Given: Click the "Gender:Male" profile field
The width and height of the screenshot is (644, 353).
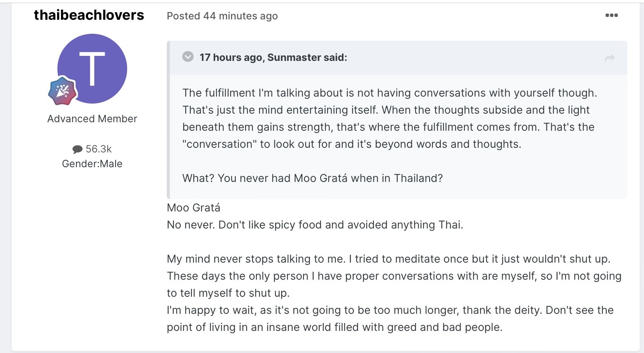Looking at the screenshot, I should click(x=92, y=164).
